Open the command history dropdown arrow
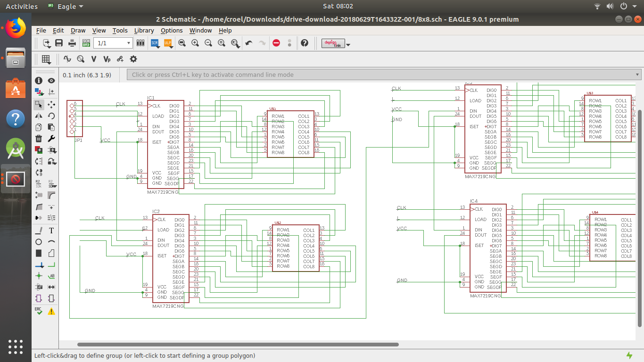The width and height of the screenshot is (644, 362). 637,74
